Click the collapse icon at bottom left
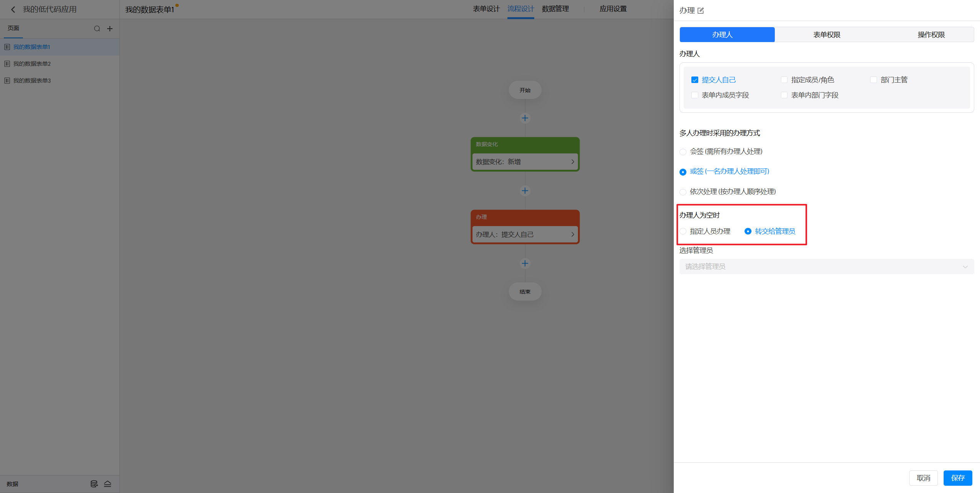 point(108,484)
